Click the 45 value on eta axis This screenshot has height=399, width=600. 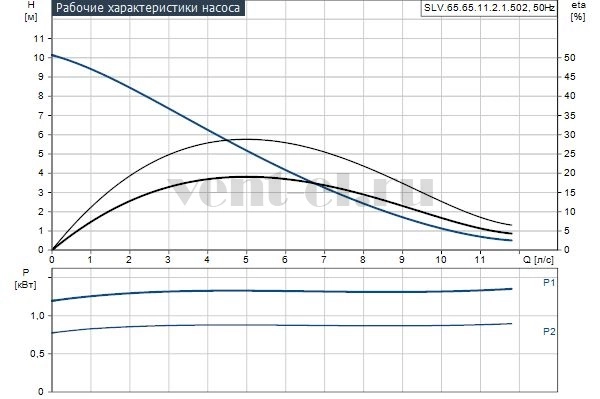(570, 77)
